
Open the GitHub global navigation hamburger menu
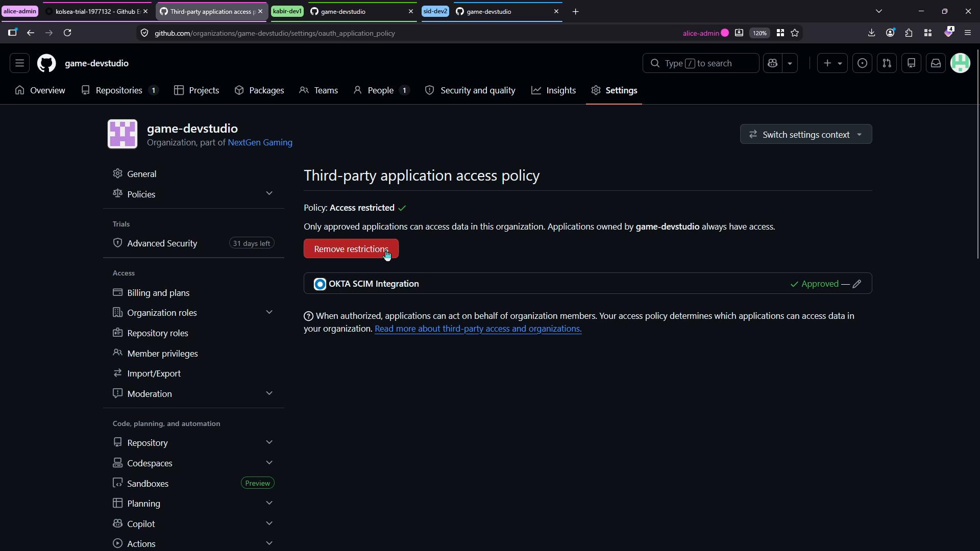[x=19, y=63]
